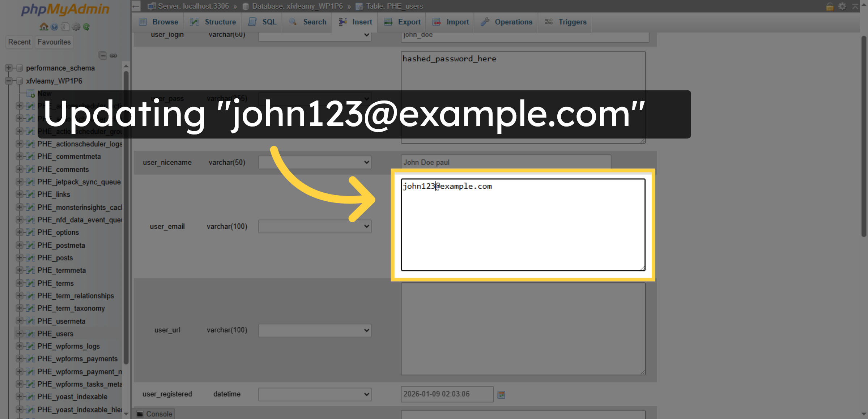Click the link-with-main-panel icon above the tree

114,55
